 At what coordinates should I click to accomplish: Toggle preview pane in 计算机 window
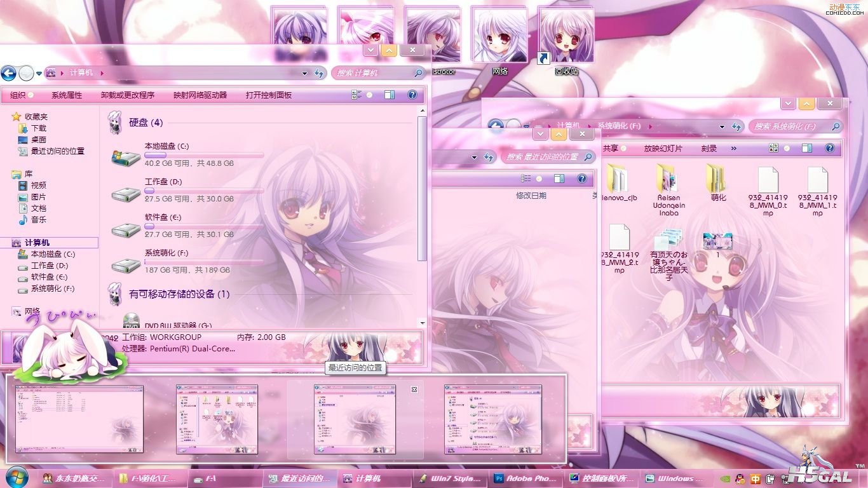(x=390, y=95)
